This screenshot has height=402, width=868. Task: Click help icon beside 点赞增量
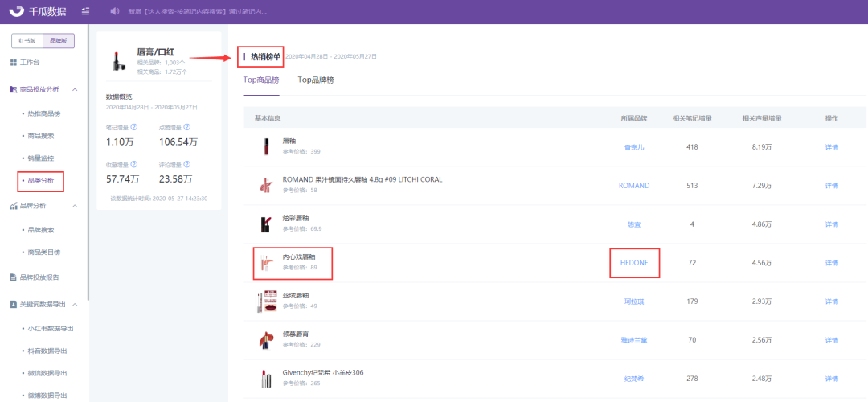point(186,127)
